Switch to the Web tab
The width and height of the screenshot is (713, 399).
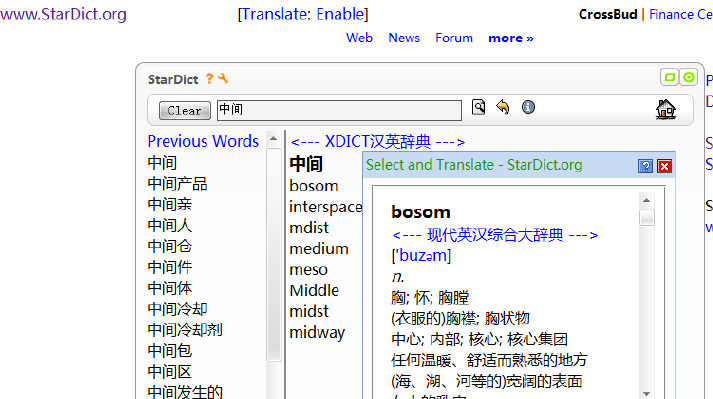[359, 38]
